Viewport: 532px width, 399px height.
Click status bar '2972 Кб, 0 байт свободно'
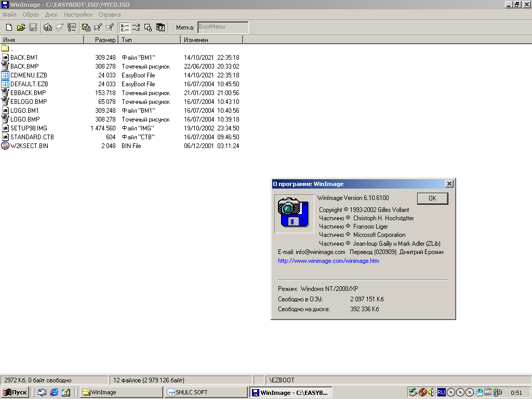point(54,380)
